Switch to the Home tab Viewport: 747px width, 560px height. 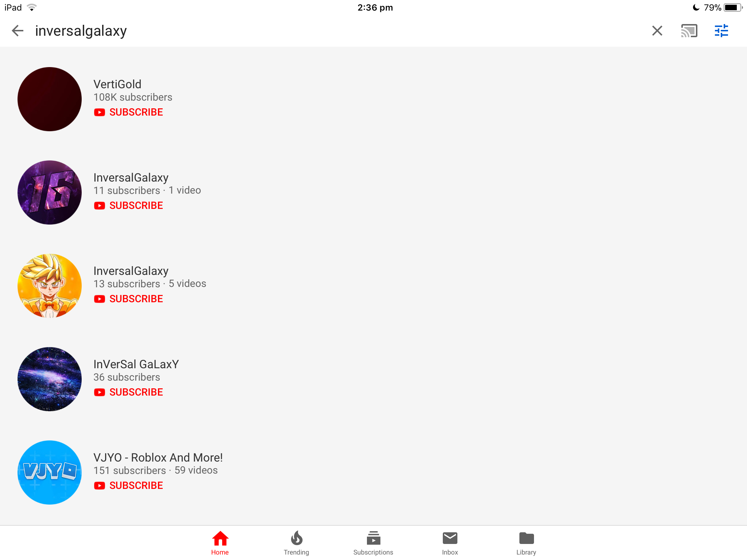[220, 543]
